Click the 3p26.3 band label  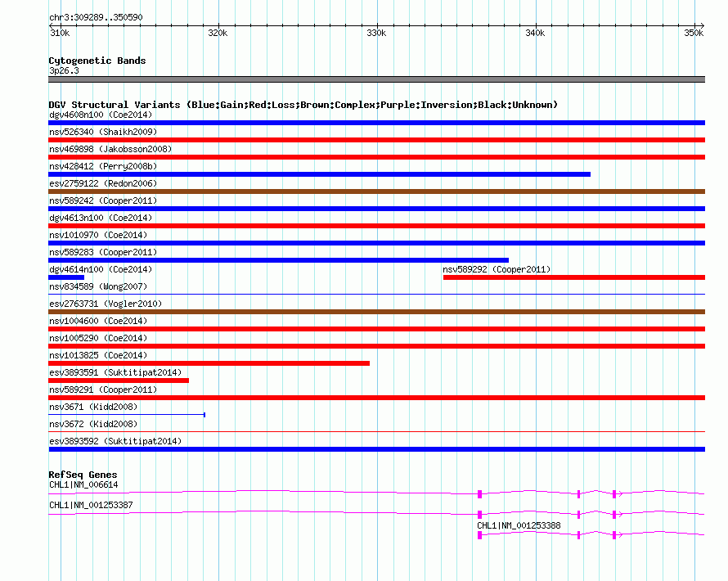[x=64, y=70]
